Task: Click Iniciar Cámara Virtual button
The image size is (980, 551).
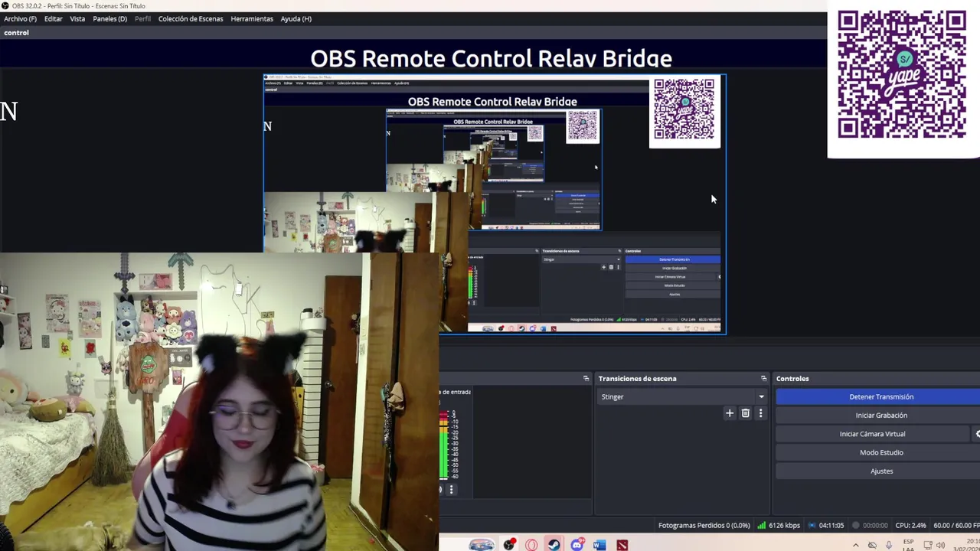Action: (872, 434)
